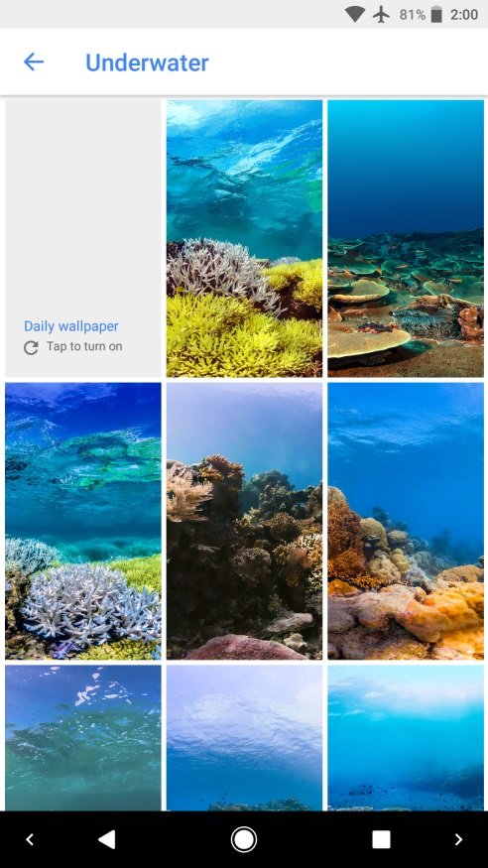Screen dimensions: 488x868
Task: Turn on the Daily wallpaper tile
Action: (x=83, y=239)
